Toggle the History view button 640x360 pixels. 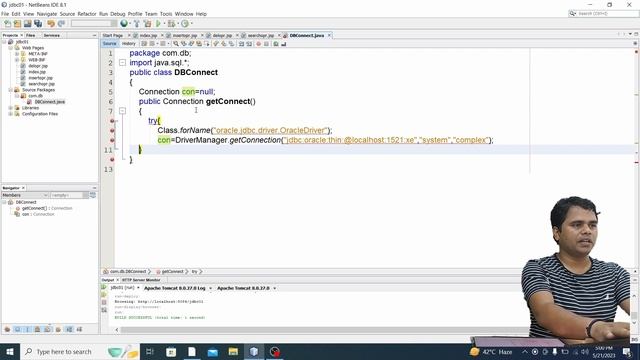click(129, 44)
